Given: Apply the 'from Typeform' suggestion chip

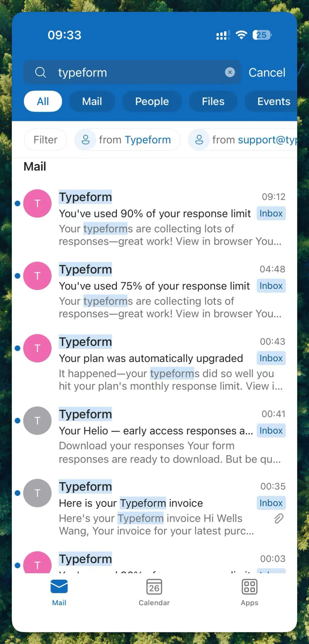Looking at the screenshot, I should [128, 140].
